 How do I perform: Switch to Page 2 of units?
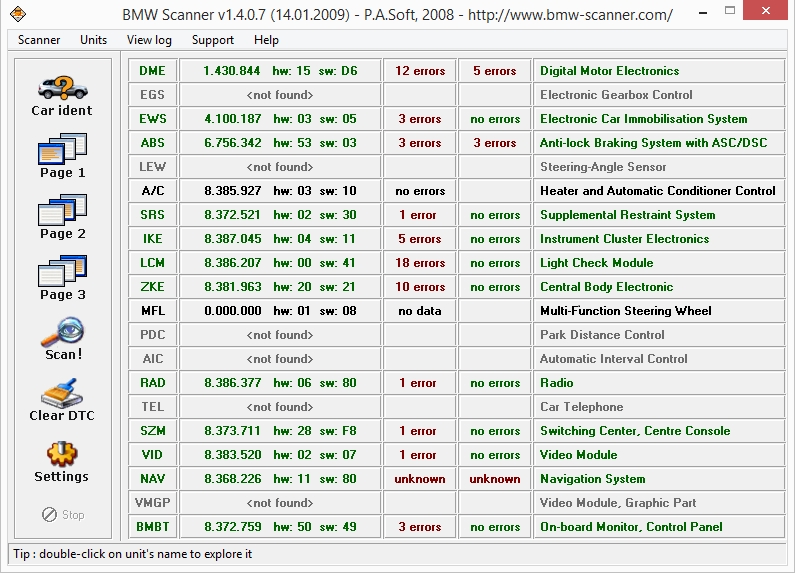[62, 217]
